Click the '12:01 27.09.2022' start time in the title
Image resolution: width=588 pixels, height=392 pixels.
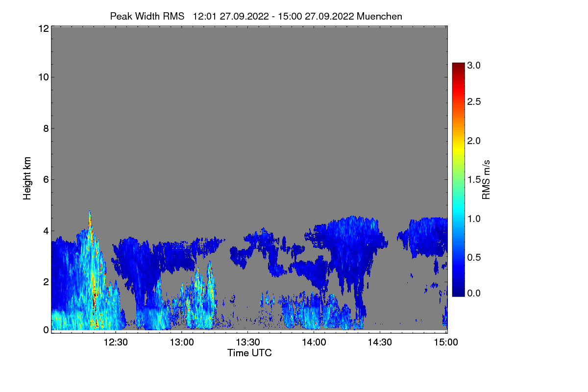coord(231,16)
